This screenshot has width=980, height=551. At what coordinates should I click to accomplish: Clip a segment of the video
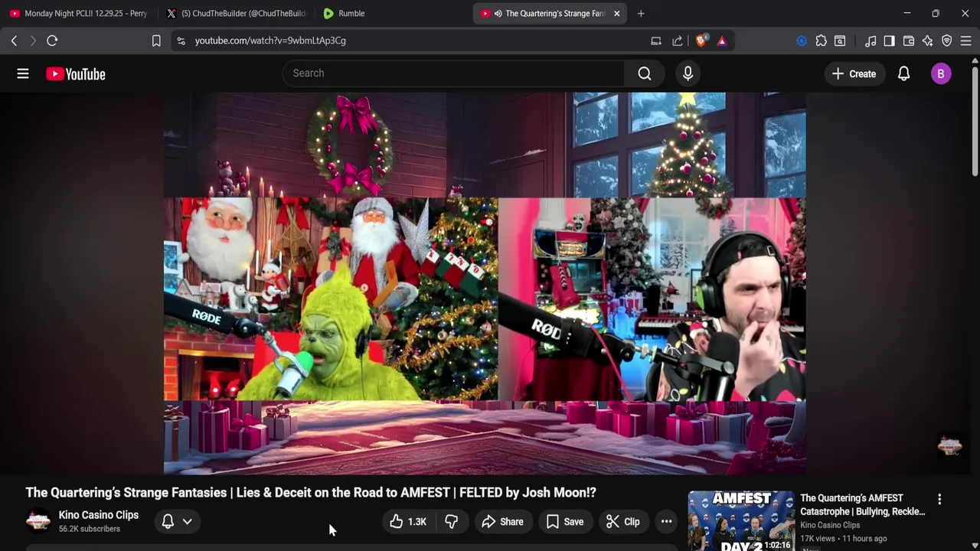pyautogui.click(x=623, y=521)
